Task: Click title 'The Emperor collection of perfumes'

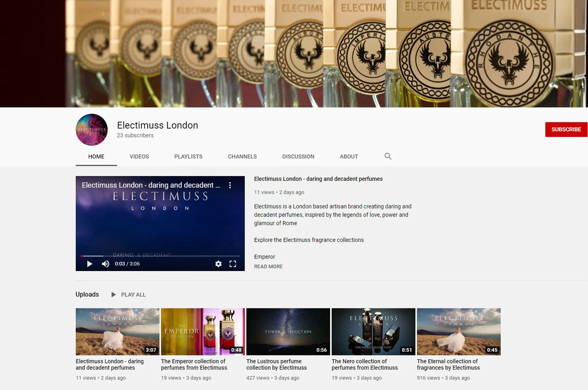Action: tap(194, 364)
